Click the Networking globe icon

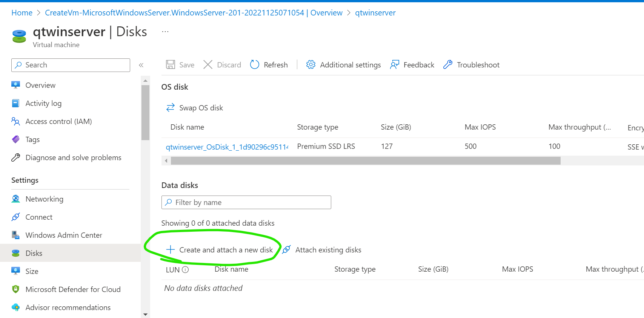tap(15, 199)
